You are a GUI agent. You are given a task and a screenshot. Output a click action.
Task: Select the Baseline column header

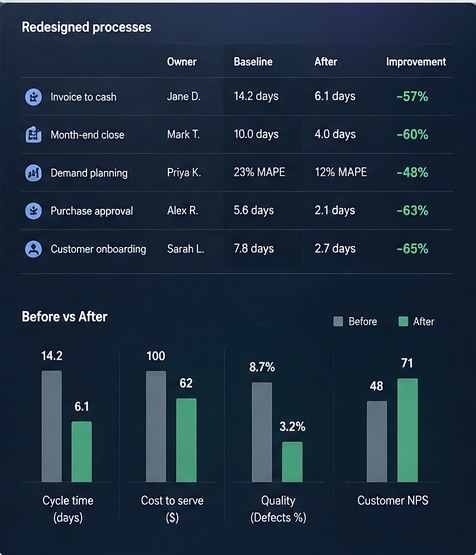[253, 62]
